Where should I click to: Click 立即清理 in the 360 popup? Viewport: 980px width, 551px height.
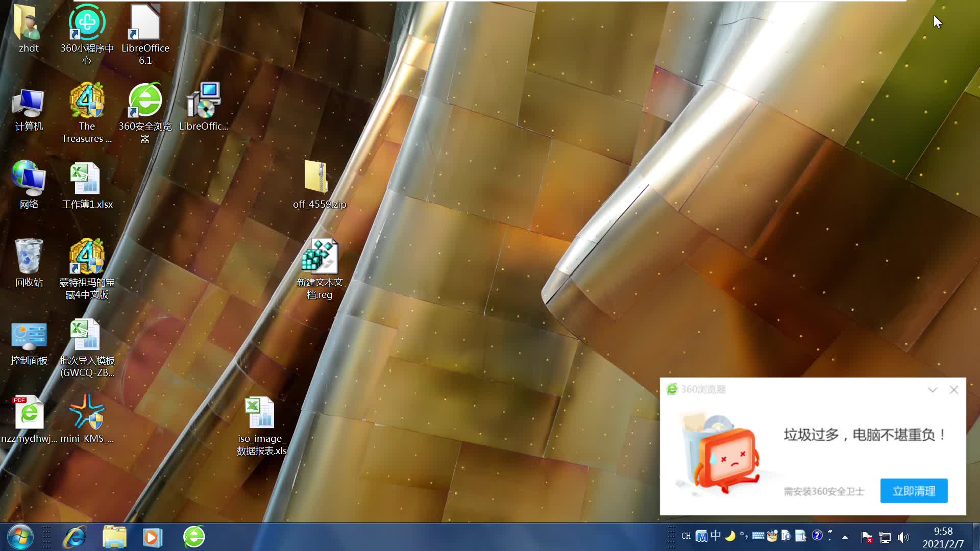point(914,490)
